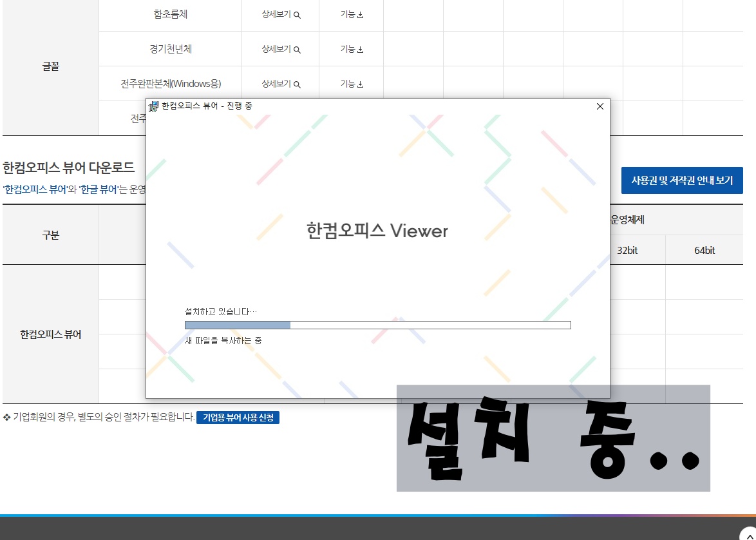Image resolution: width=756 pixels, height=540 pixels.
Task: Click the 새 파일을 복사하는 중 status text
Action: tap(223, 341)
